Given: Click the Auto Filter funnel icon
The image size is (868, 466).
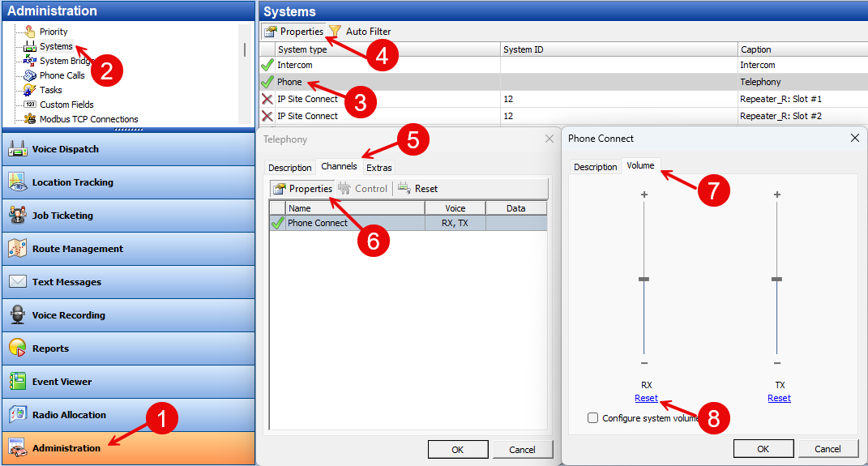Looking at the screenshot, I should 335,32.
